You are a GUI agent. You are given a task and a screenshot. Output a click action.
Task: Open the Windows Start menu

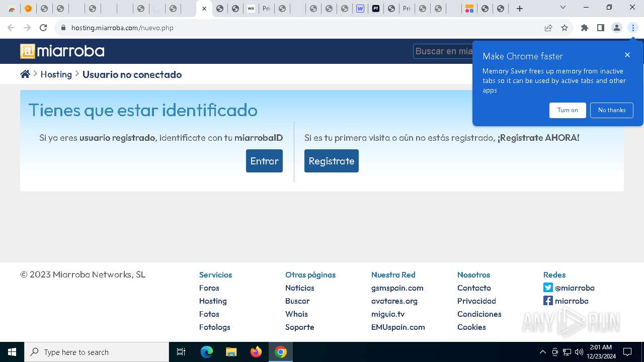[12, 352]
